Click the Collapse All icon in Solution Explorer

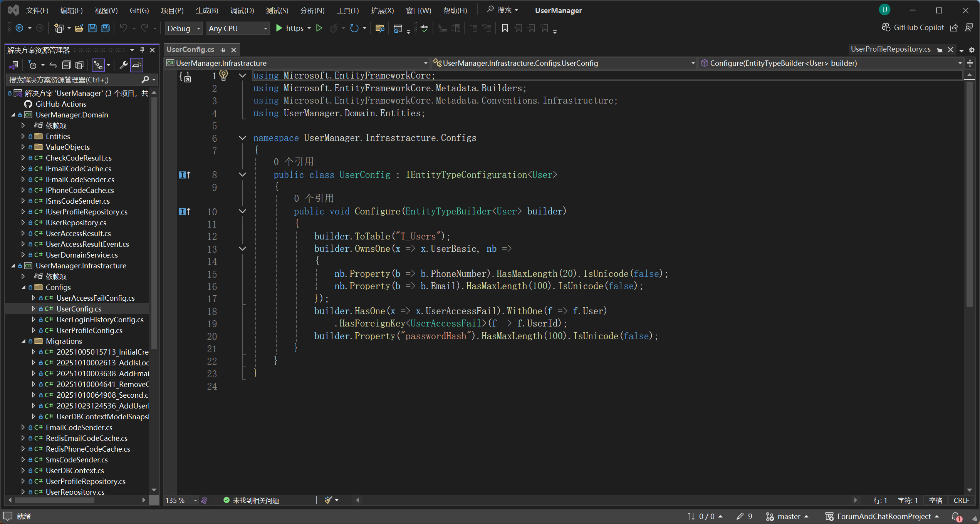(x=66, y=65)
